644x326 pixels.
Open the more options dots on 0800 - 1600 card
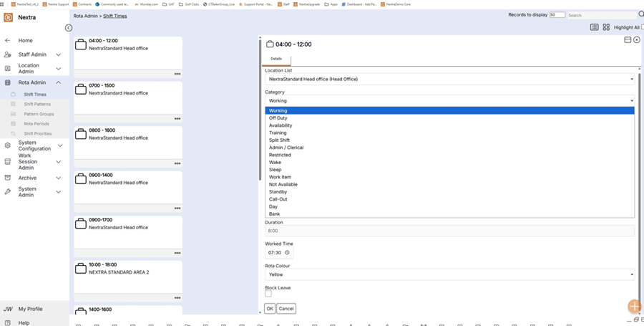click(177, 163)
